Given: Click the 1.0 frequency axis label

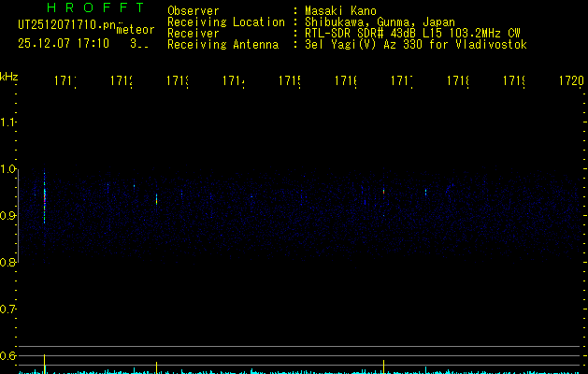Looking at the screenshot, I should click(7, 169).
